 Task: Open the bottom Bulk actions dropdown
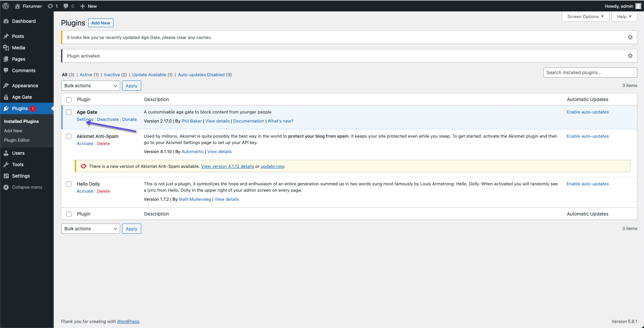pyautogui.click(x=91, y=229)
